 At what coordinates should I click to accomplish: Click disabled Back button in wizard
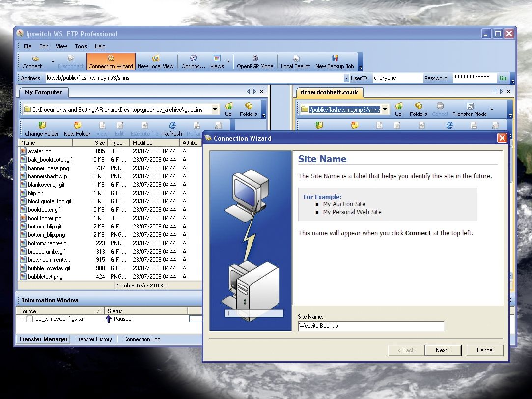406,350
